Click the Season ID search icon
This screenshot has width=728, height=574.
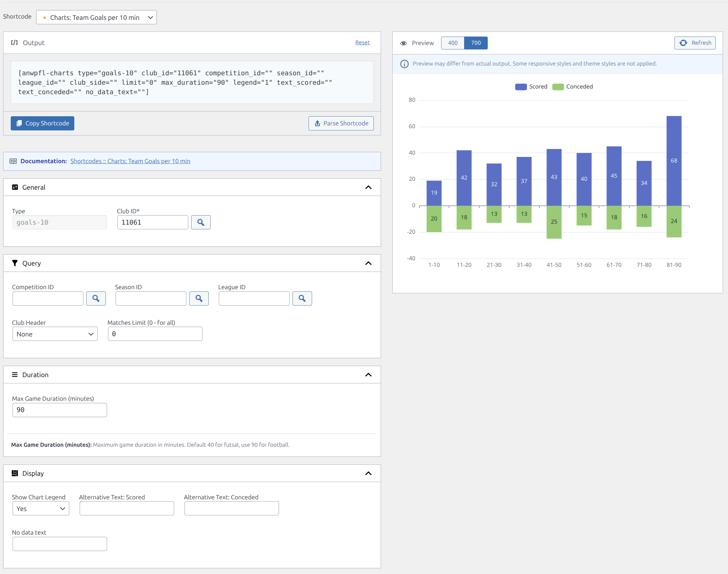[199, 298]
